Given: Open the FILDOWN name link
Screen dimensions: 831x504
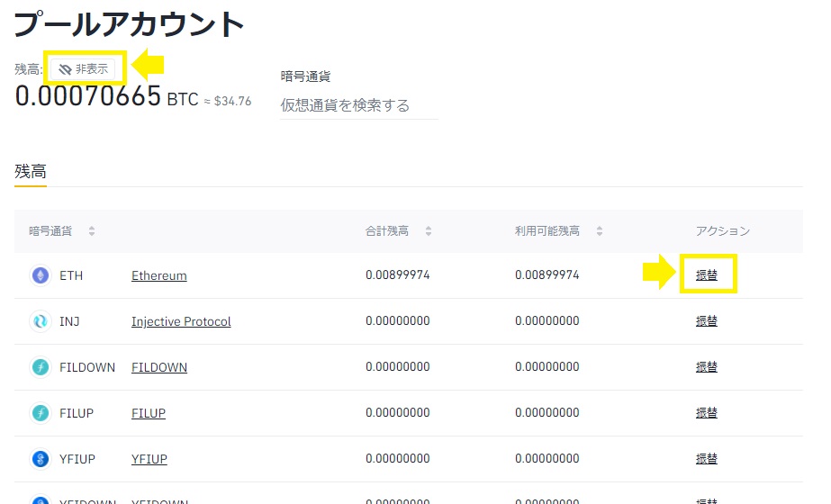Looking at the screenshot, I should (x=159, y=367).
